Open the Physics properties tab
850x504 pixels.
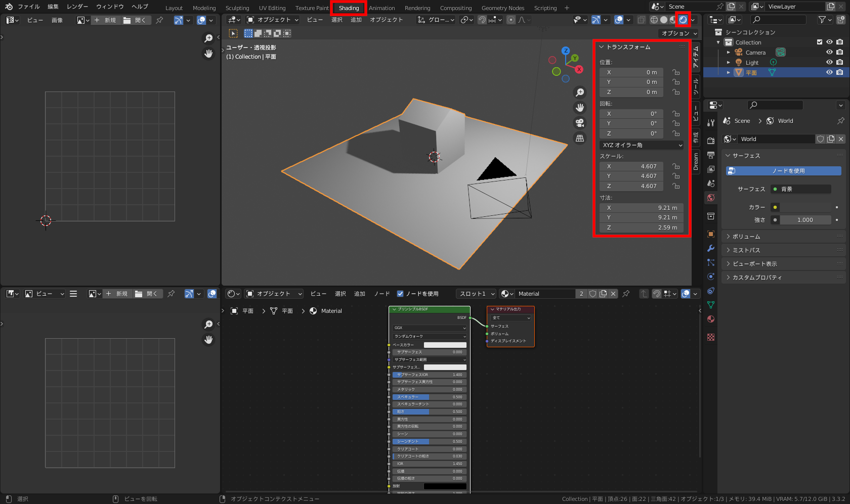(710, 278)
